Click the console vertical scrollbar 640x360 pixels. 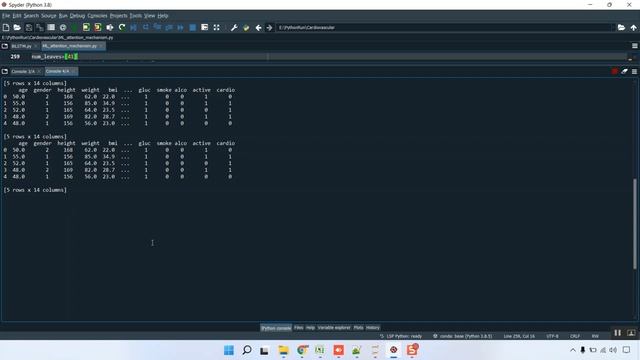click(x=635, y=224)
